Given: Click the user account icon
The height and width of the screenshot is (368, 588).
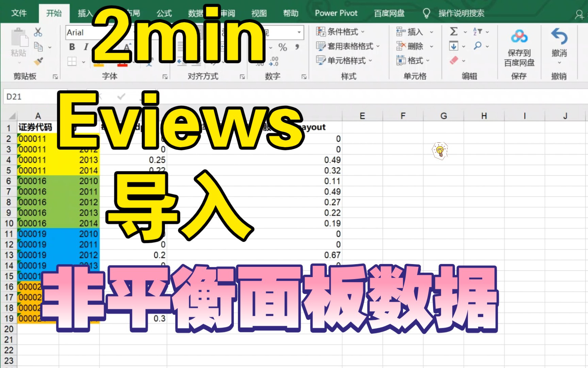Looking at the screenshot, I should point(579,14).
